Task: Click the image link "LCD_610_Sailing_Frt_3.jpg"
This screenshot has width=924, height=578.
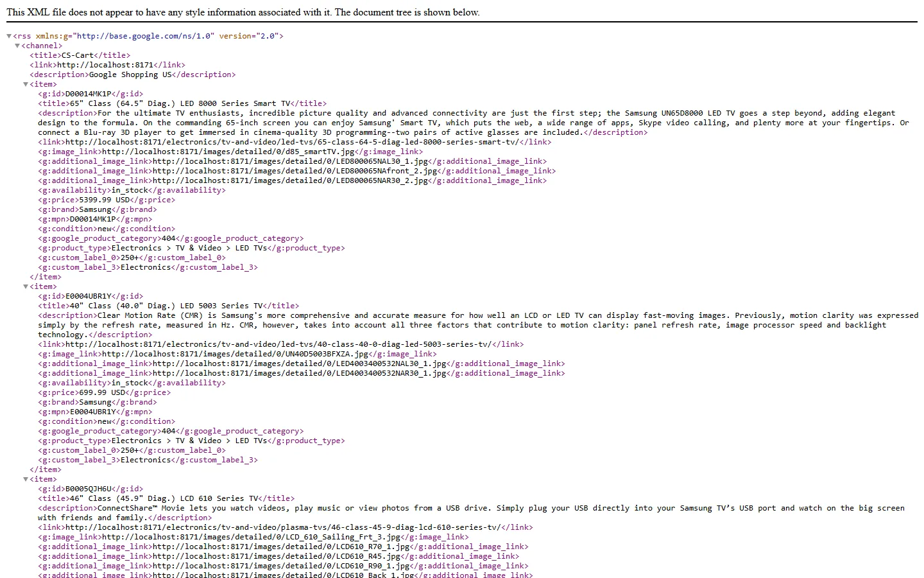Action: tap(251, 537)
